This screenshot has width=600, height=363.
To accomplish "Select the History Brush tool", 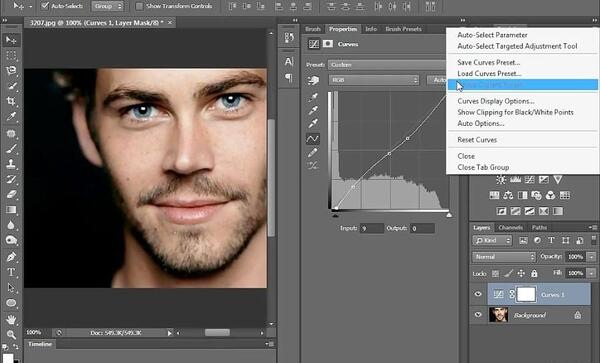I will pyautogui.click(x=11, y=179).
